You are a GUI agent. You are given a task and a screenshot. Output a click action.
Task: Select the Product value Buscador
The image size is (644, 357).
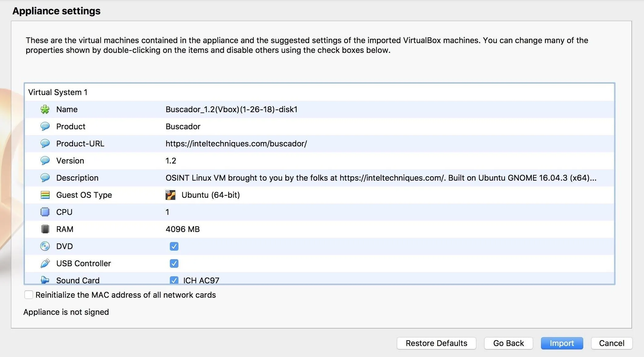(x=183, y=127)
